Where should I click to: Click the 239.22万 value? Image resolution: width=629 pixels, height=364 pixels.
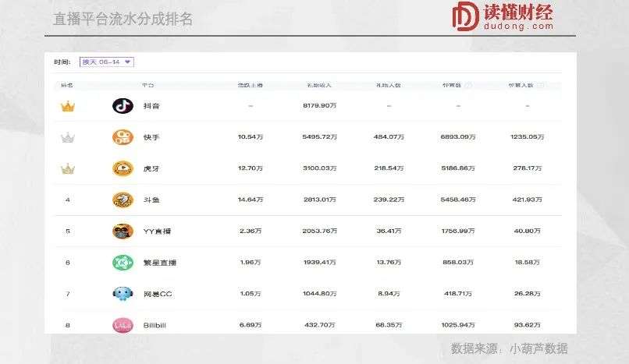[x=389, y=200]
